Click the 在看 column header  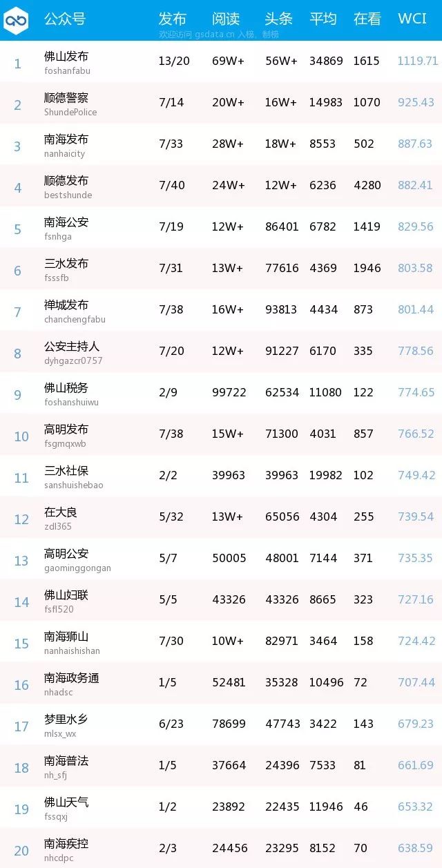point(367,19)
